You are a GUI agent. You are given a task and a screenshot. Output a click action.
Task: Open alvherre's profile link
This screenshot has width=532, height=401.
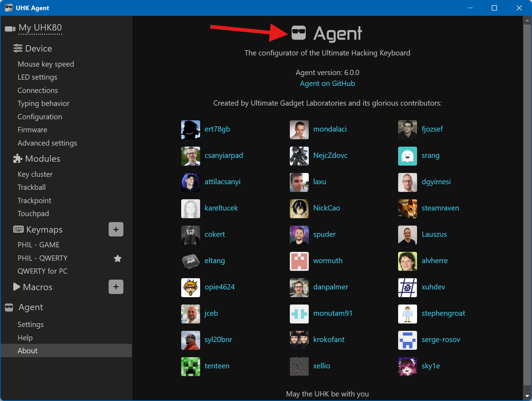click(x=435, y=261)
